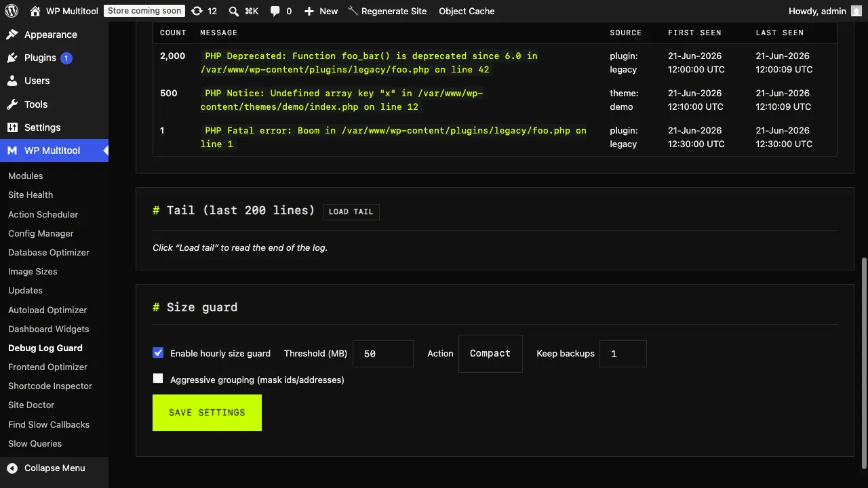The height and width of the screenshot is (488, 868).
Task: Go to the Modules submenu page
Action: click(x=26, y=176)
